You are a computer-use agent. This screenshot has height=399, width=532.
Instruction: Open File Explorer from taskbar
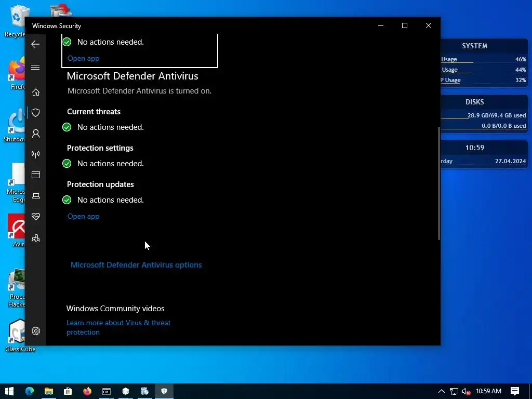48,391
